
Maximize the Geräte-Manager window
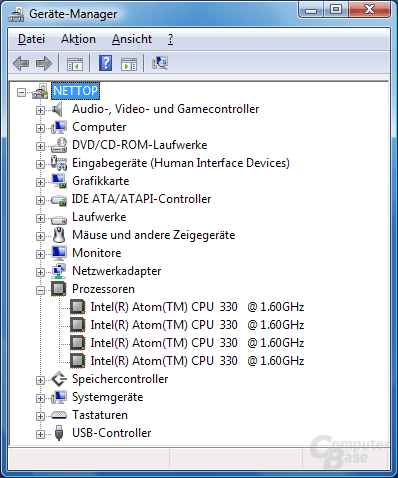click(x=336, y=10)
